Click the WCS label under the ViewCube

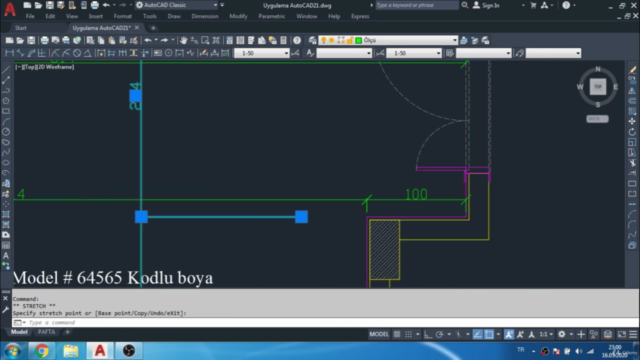(598, 119)
